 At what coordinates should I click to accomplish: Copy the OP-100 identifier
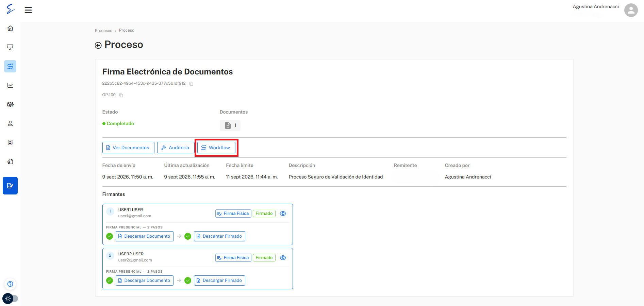(121, 95)
